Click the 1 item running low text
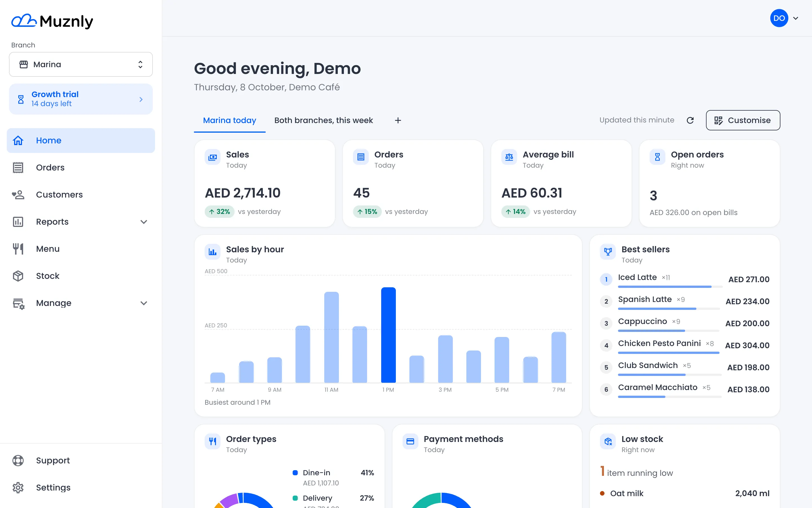The image size is (812, 508). pyautogui.click(x=637, y=472)
